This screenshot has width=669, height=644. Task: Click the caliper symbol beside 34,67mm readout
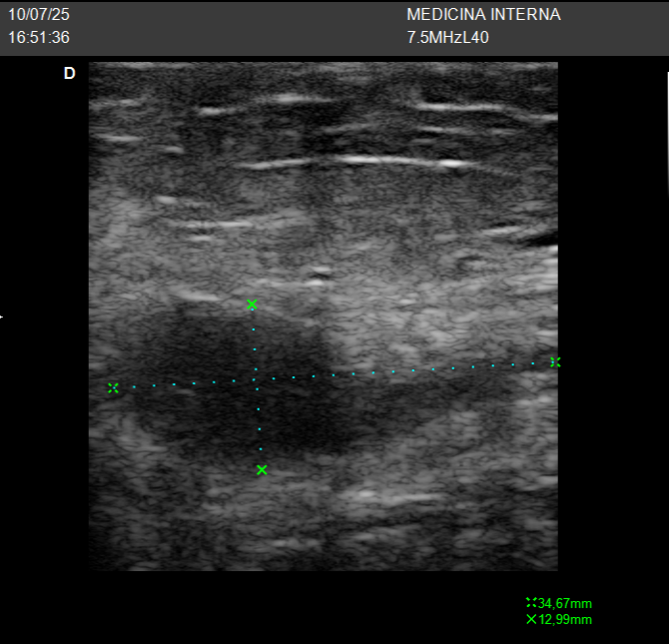pyautogui.click(x=531, y=603)
